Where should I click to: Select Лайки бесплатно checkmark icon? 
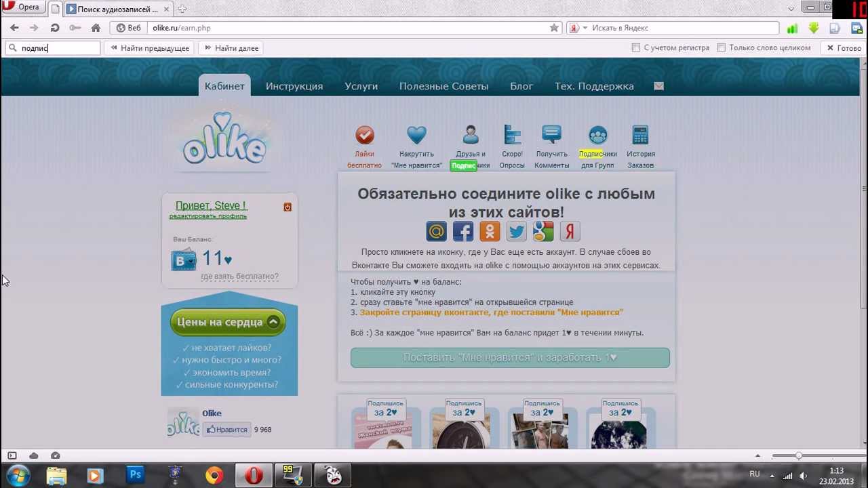coord(365,135)
